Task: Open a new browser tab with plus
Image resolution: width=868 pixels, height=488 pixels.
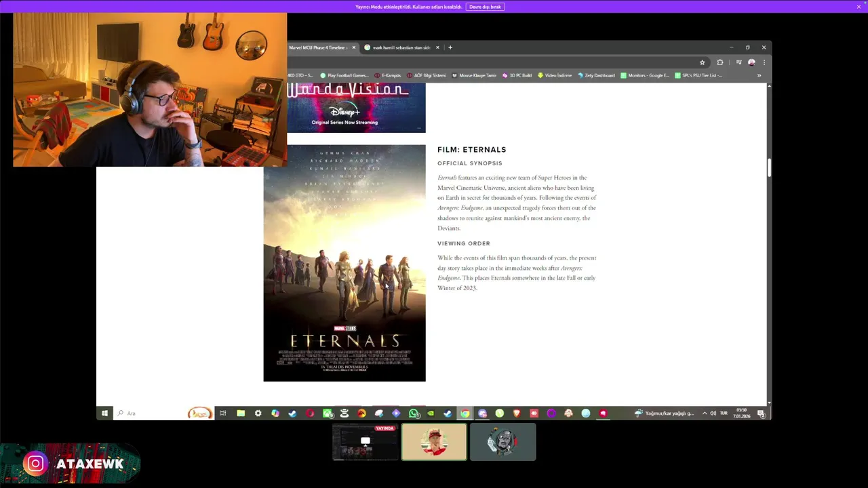Action: pos(450,47)
